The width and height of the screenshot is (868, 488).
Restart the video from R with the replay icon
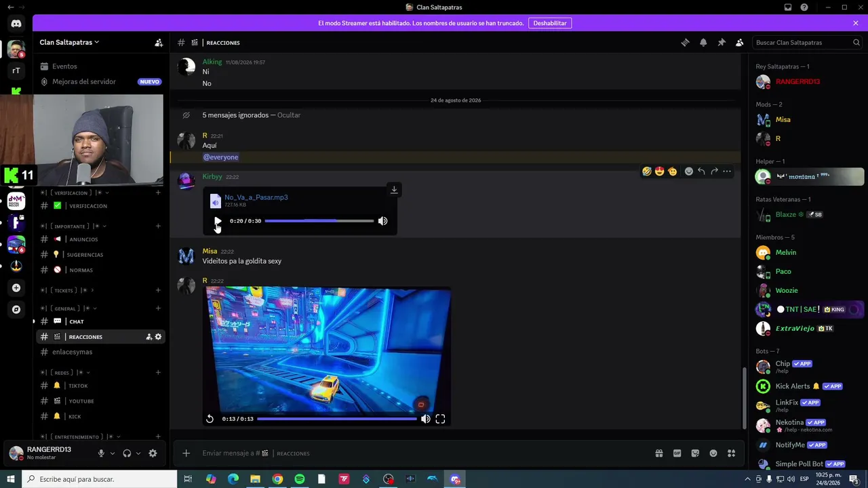210,419
